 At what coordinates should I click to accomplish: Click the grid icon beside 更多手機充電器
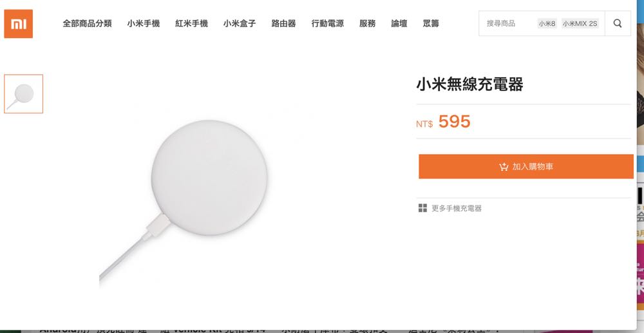pyautogui.click(x=422, y=208)
